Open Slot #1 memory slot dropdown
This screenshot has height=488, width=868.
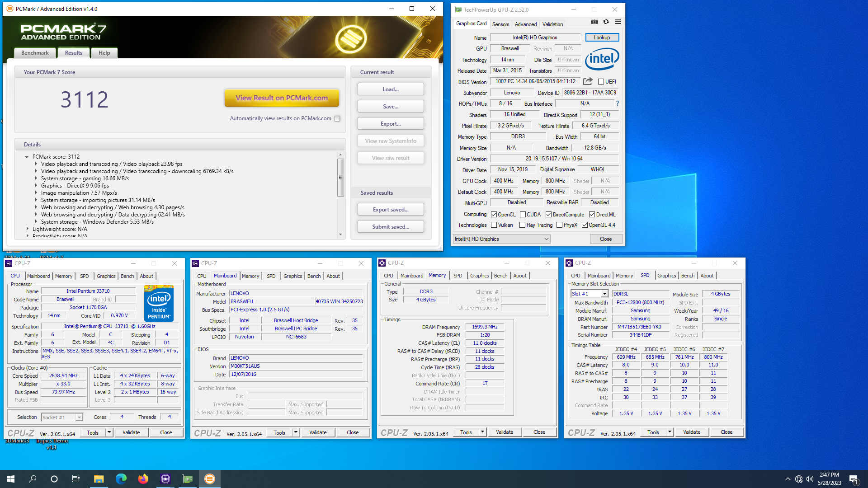coord(590,294)
